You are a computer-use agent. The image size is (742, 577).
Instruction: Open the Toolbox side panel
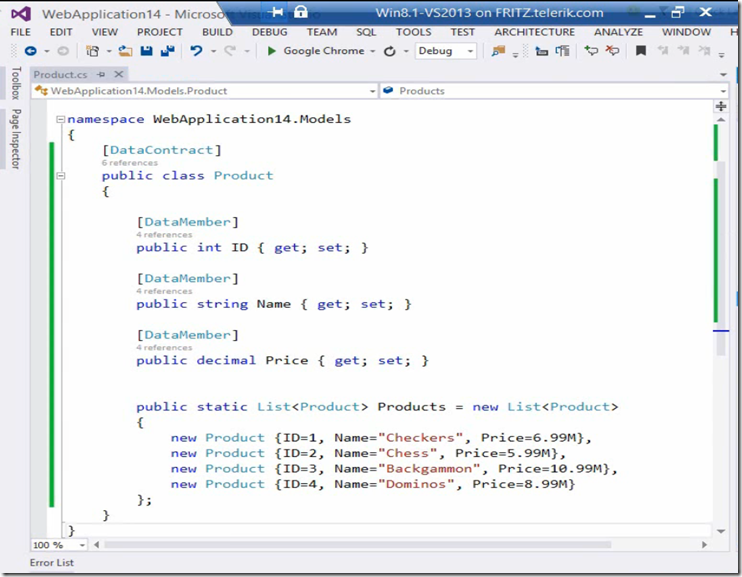(x=16, y=83)
